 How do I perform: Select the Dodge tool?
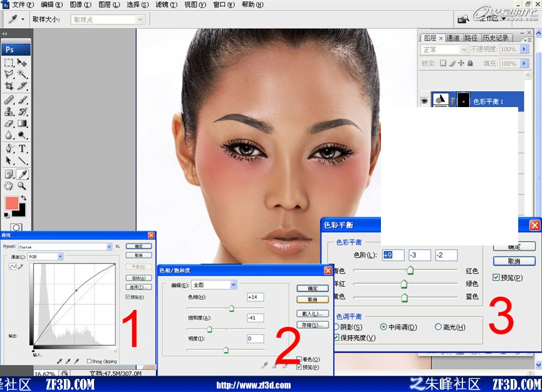coord(22,135)
